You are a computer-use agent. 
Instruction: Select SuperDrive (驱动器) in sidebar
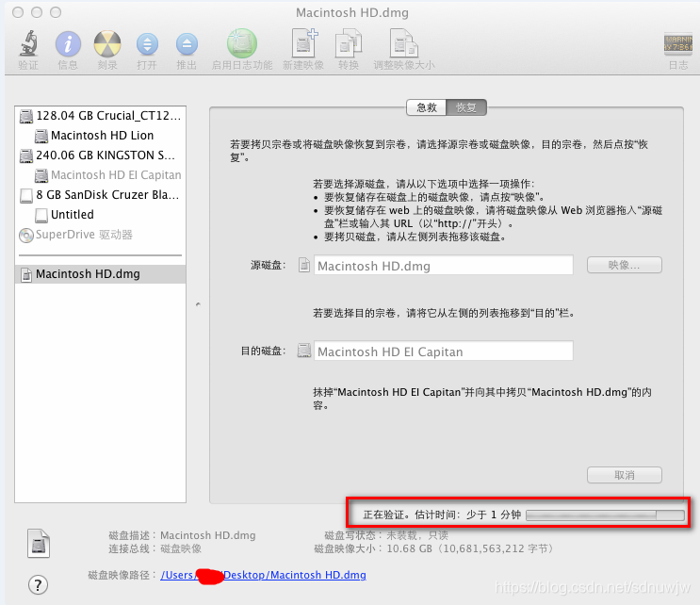pyautogui.click(x=101, y=235)
